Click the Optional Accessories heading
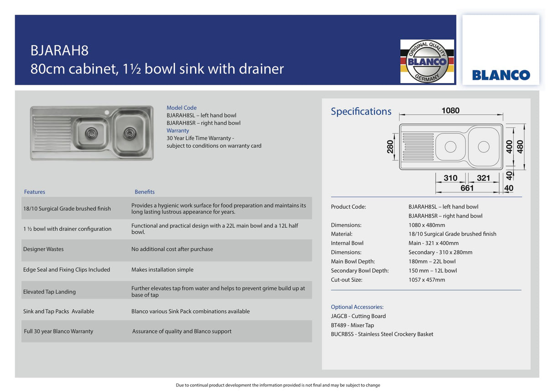 357,307
